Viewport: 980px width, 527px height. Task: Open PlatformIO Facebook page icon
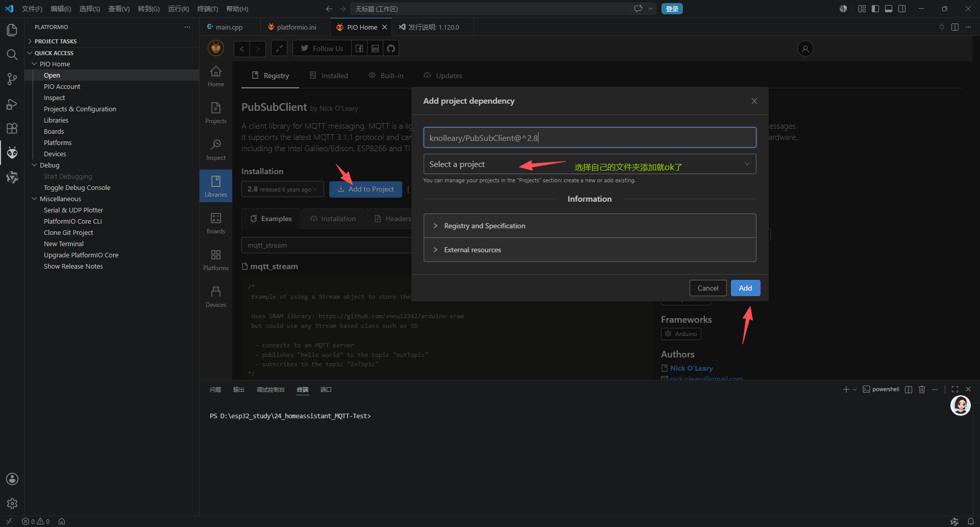(x=359, y=49)
